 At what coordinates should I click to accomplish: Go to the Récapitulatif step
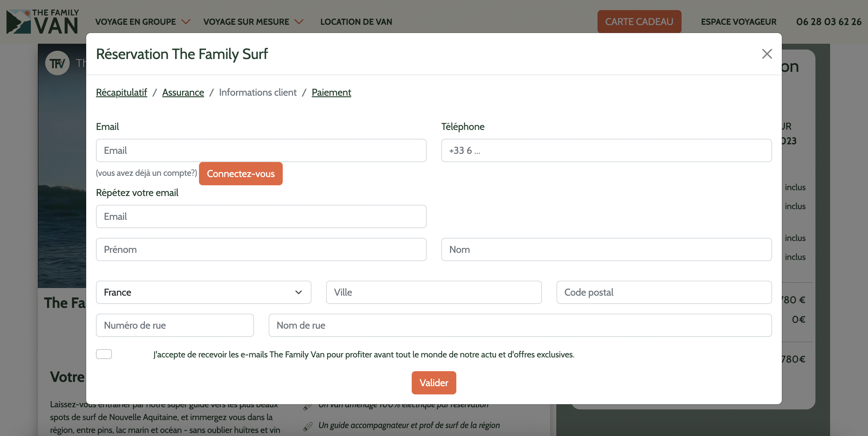(121, 92)
